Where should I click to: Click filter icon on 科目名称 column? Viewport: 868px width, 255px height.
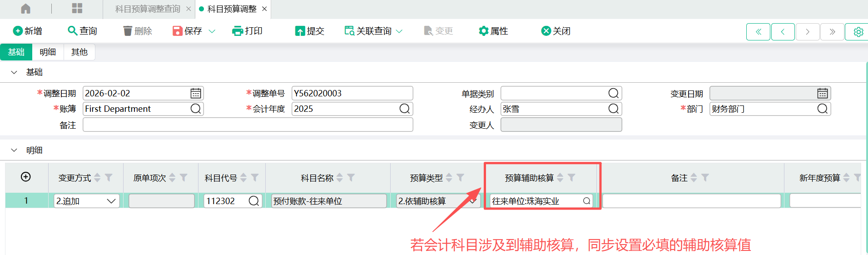(351, 178)
